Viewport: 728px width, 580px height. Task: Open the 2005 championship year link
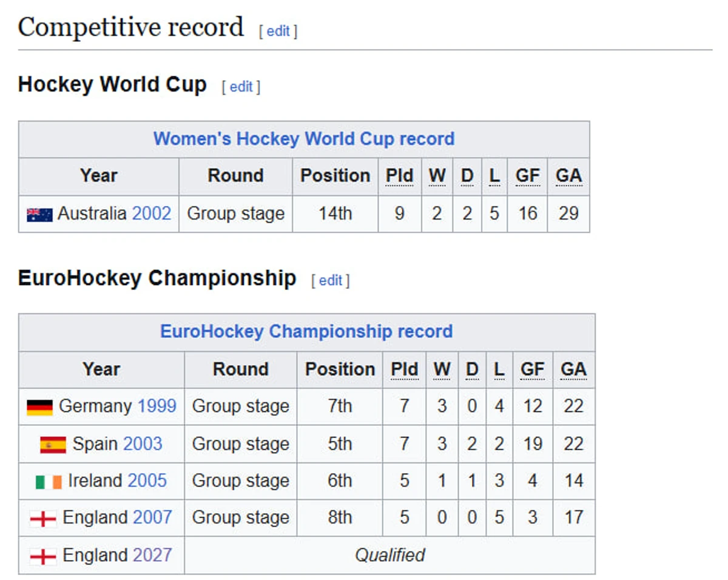[147, 481]
